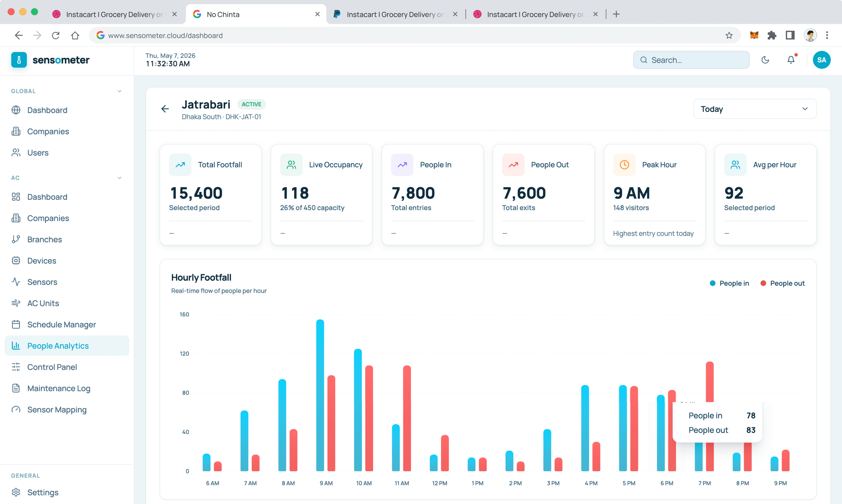Go back with the arrow beside Jatrabari

tap(165, 109)
